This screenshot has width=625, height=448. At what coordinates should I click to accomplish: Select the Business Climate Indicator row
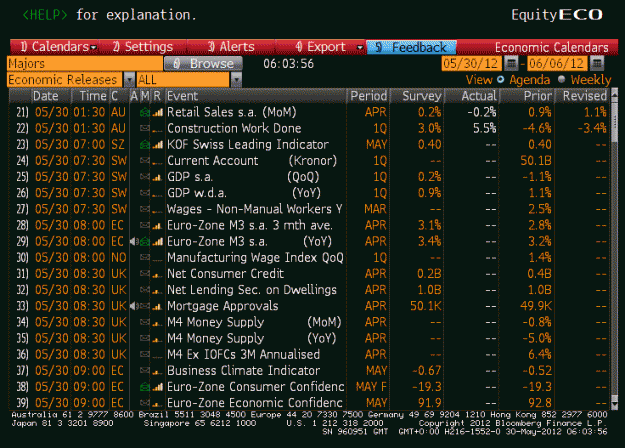coord(309,370)
